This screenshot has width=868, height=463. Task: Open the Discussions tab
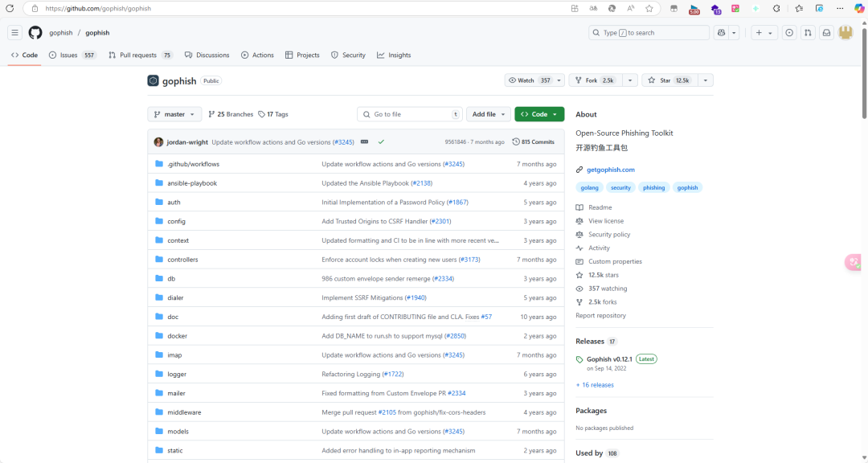click(x=207, y=55)
